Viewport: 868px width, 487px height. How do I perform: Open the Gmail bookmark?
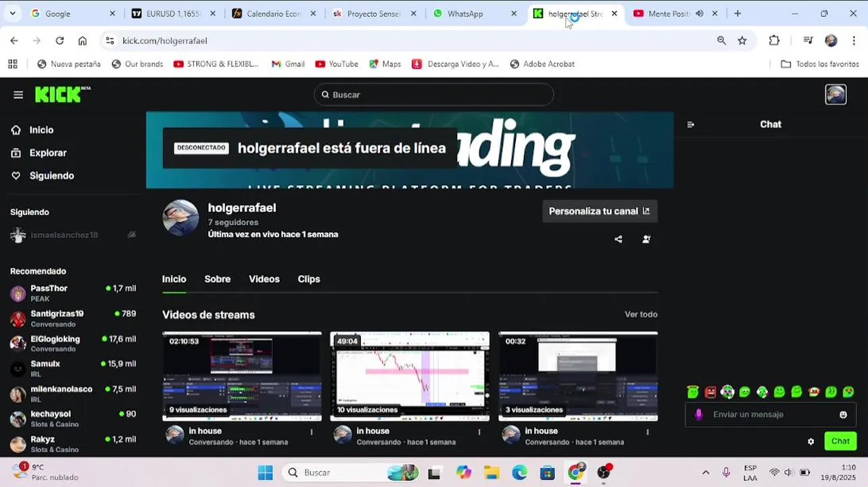[x=288, y=64]
